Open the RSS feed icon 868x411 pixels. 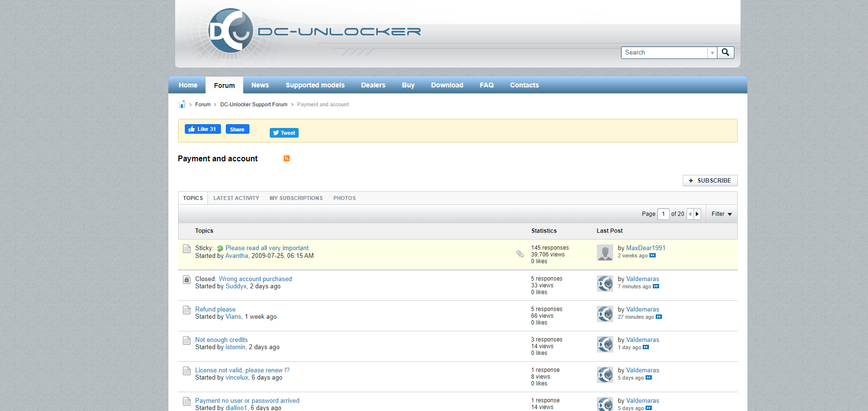coord(287,158)
